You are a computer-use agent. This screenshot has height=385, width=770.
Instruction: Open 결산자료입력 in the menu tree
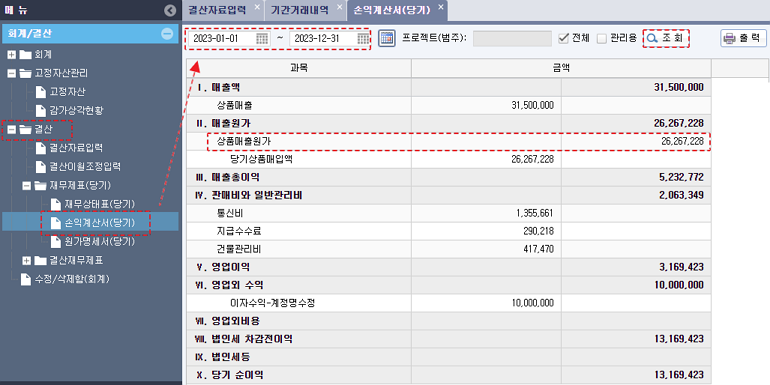point(76,148)
